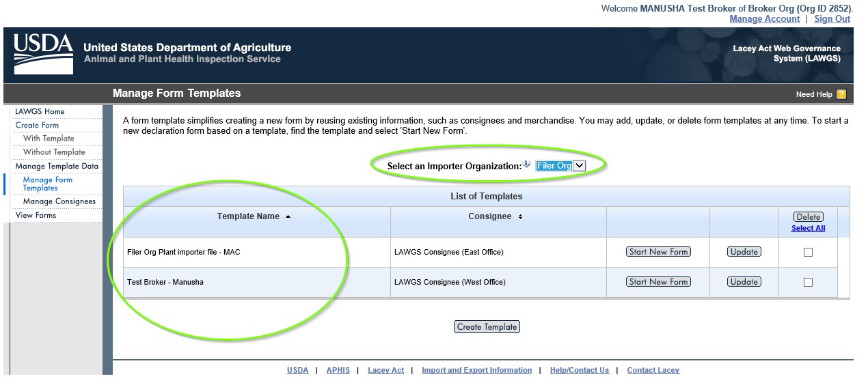Sort list by Consignee column arrows
This screenshot has width=868, height=385.
(x=520, y=216)
